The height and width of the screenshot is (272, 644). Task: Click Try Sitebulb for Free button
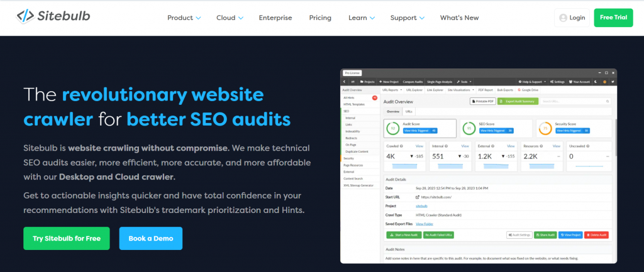pos(67,238)
